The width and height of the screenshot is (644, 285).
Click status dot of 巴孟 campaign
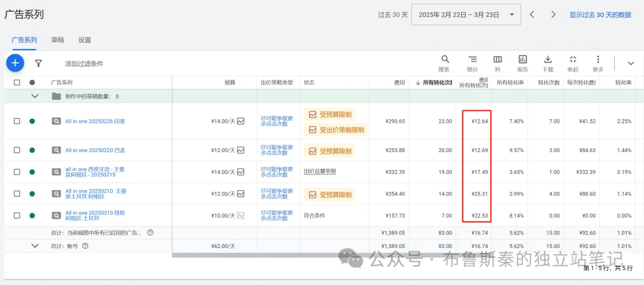[x=32, y=150]
